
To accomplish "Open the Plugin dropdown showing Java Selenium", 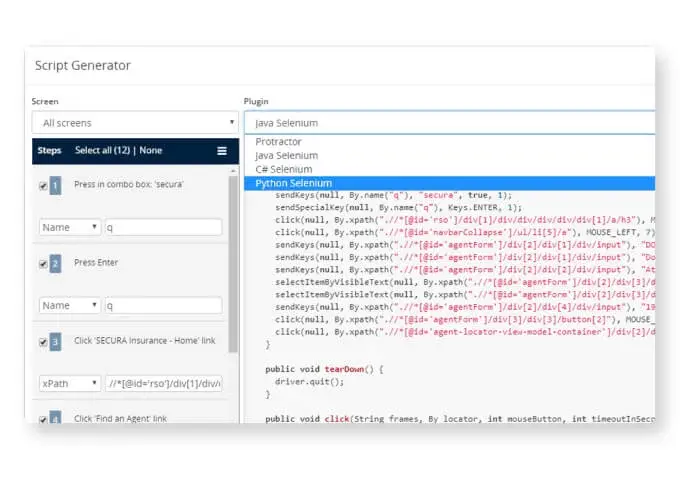I will (450, 123).
